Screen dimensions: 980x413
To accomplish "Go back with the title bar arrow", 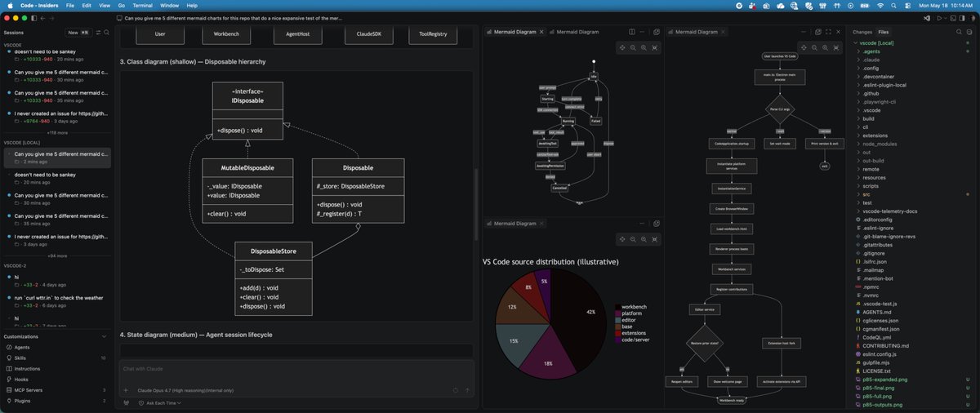I will 43,18.
